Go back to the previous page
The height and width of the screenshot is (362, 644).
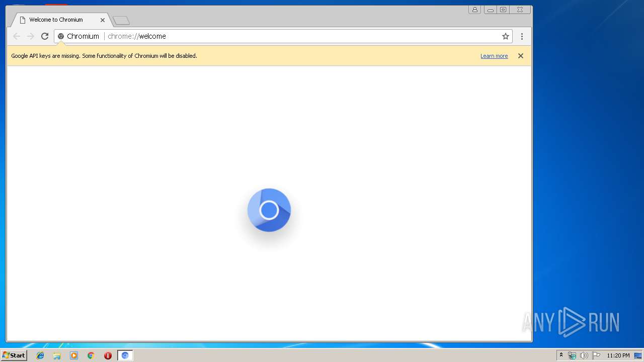coord(17,36)
